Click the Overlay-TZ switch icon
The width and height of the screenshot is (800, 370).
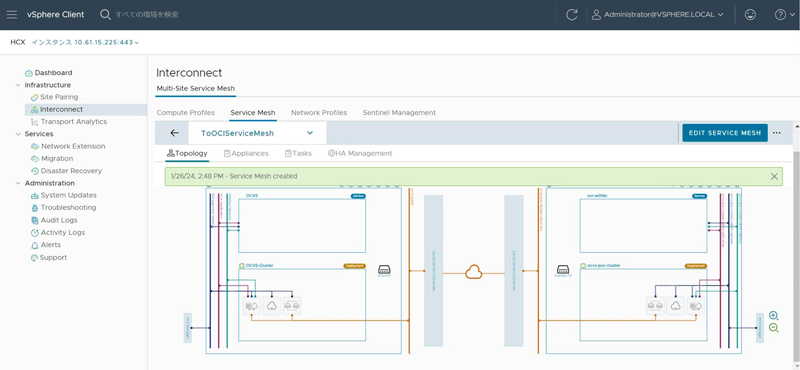563,270
